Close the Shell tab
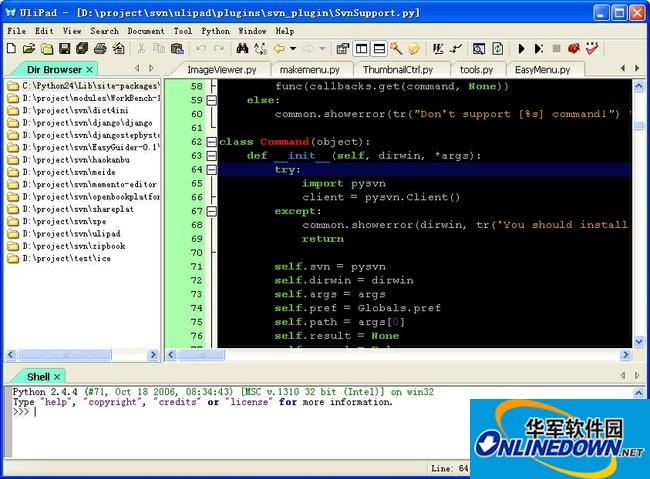Image resolution: width=650 pixels, height=479 pixels. pyautogui.click(x=57, y=377)
